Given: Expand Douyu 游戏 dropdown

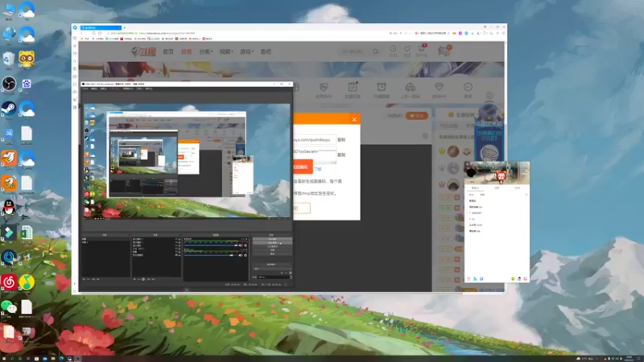Looking at the screenshot, I should click(246, 51).
